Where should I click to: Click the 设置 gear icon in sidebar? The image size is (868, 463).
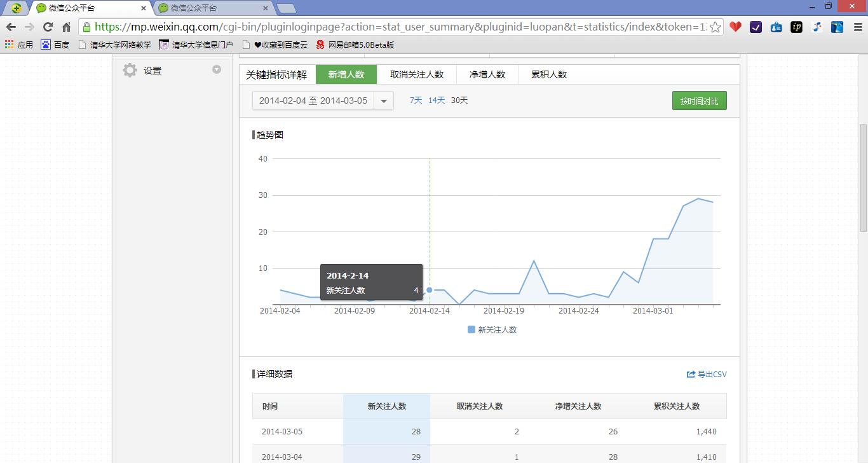coord(130,71)
